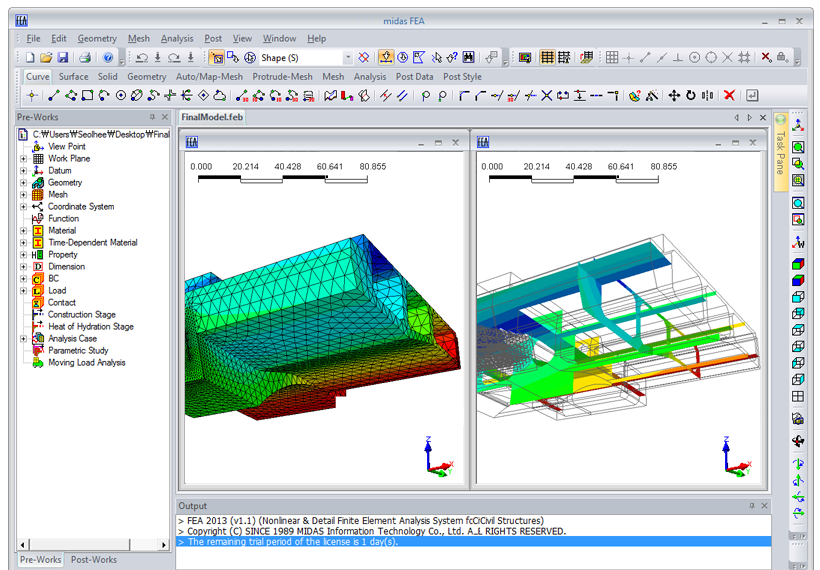Toggle intersection snap X icon
The width and height of the screenshot is (820, 570).
click(727, 58)
